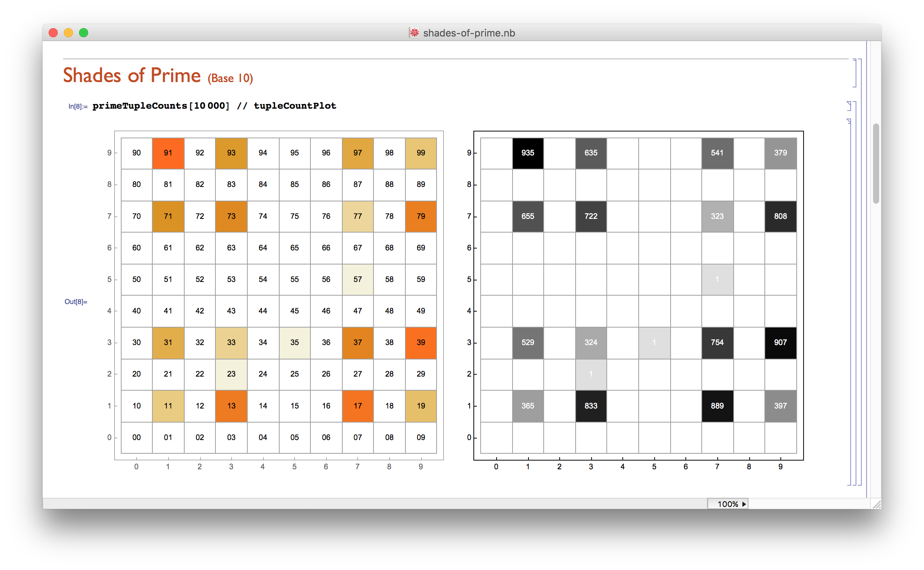
Task: Click the green zoom window button
Action: pos(84,33)
